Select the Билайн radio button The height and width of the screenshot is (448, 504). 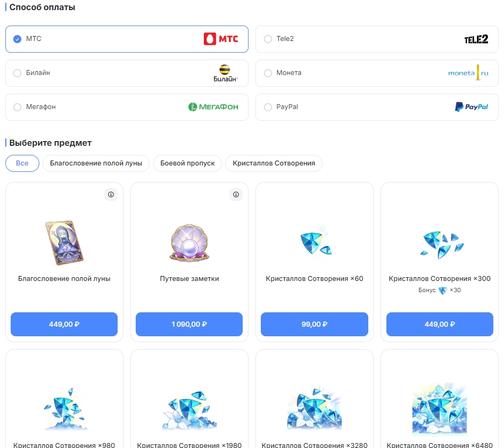(x=17, y=73)
